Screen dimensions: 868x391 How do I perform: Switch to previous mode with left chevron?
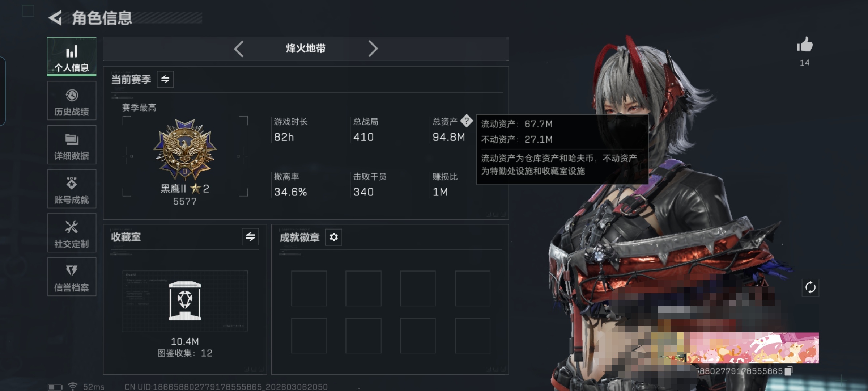(x=239, y=49)
